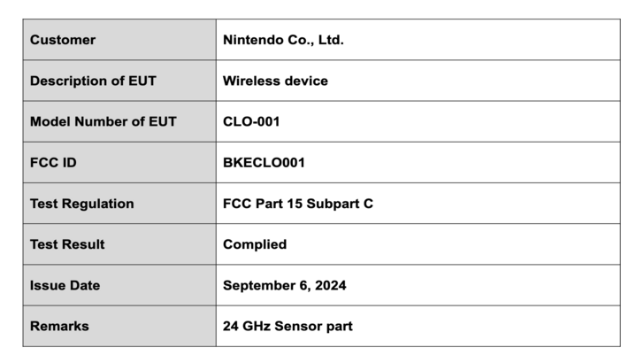Click the Issue Date label
This screenshot has height=363, width=644.
tap(65, 285)
